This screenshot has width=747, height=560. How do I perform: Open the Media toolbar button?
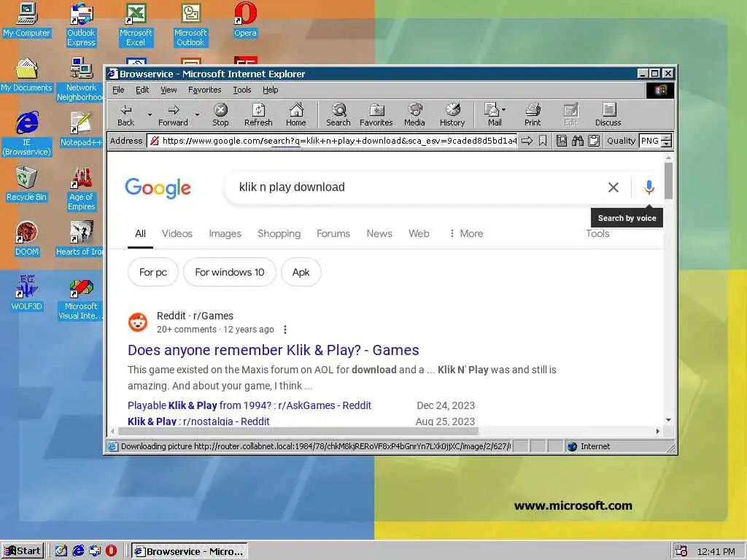[x=414, y=114]
